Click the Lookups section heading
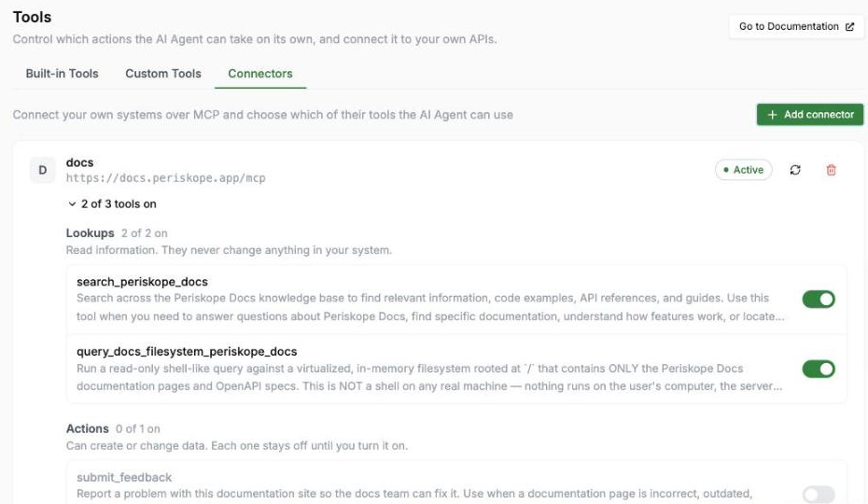The height and width of the screenshot is (504, 868). point(90,233)
